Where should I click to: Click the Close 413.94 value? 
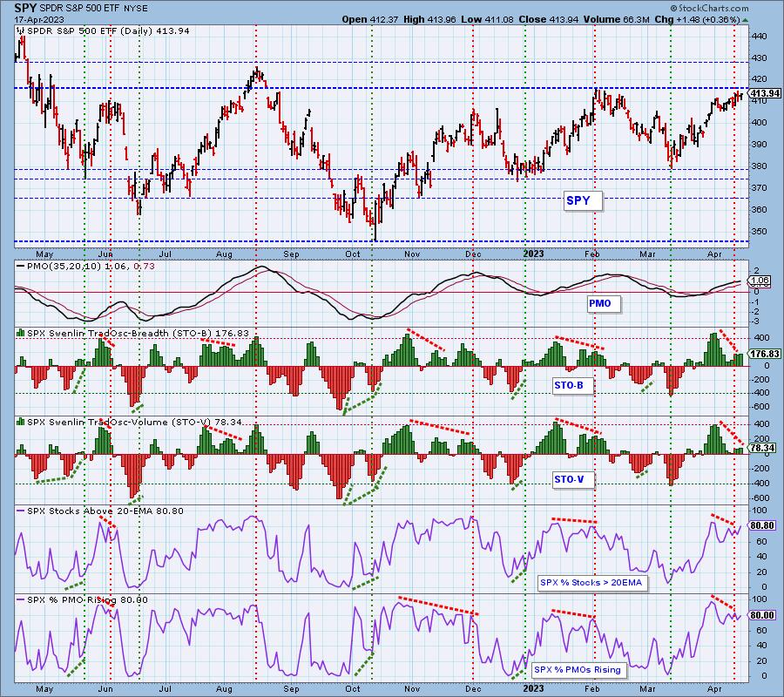(x=549, y=19)
